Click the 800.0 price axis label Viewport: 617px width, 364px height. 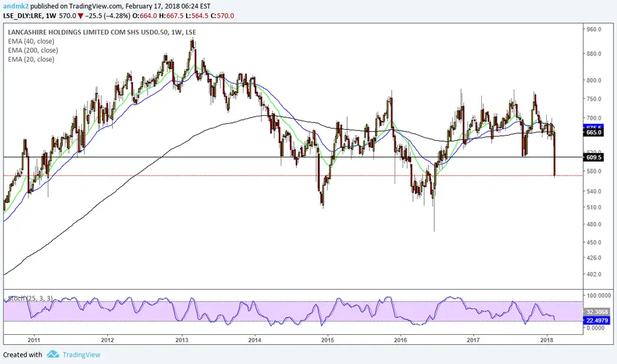click(594, 80)
